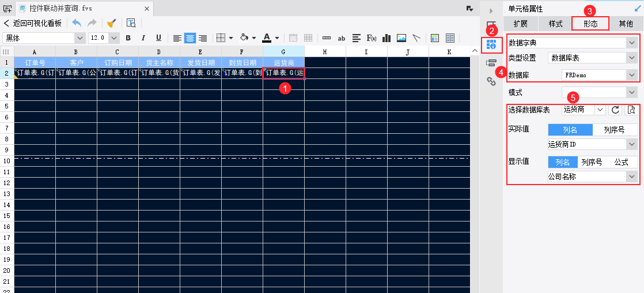Open the border style dropdown arrow

click(x=231, y=38)
